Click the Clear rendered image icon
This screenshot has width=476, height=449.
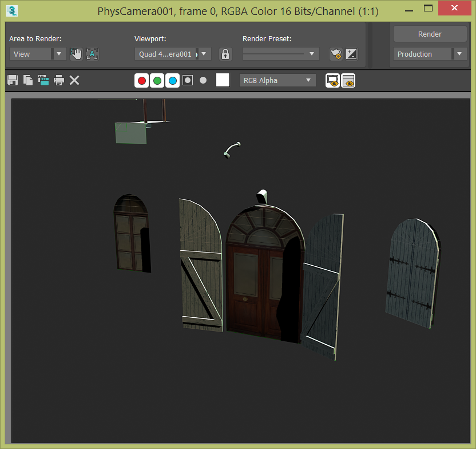74,80
